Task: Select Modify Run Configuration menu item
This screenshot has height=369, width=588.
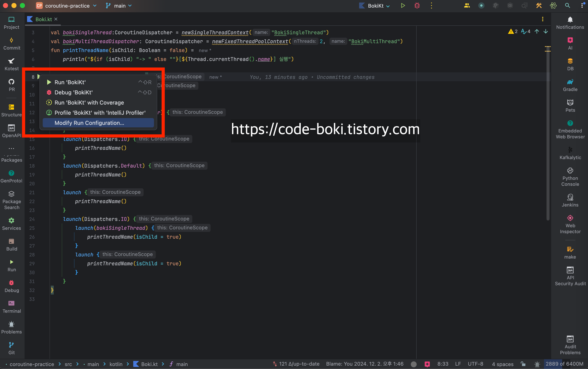Action: pos(89,123)
